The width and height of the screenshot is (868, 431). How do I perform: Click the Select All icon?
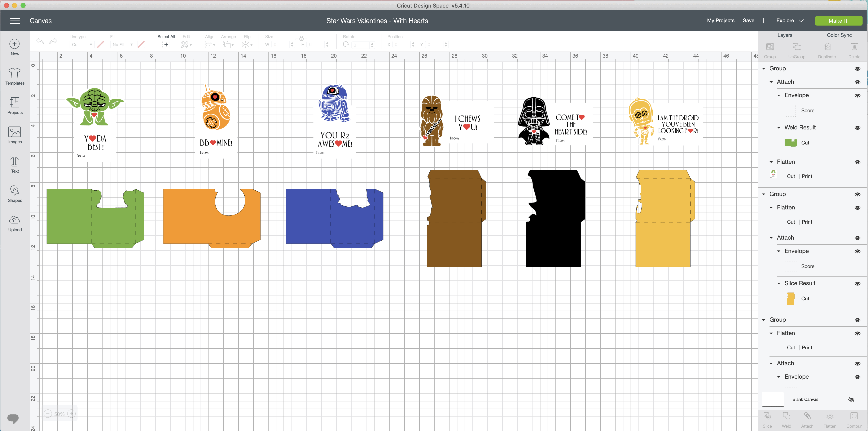[166, 44]
